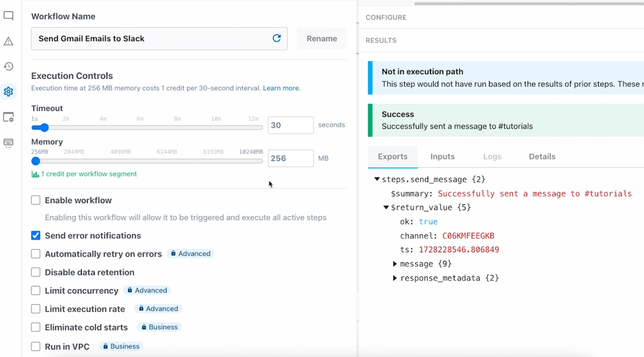Viewport: 644px width, 357px height.
Task: Switch to the Inputs tab
Action: pos(442,157)
